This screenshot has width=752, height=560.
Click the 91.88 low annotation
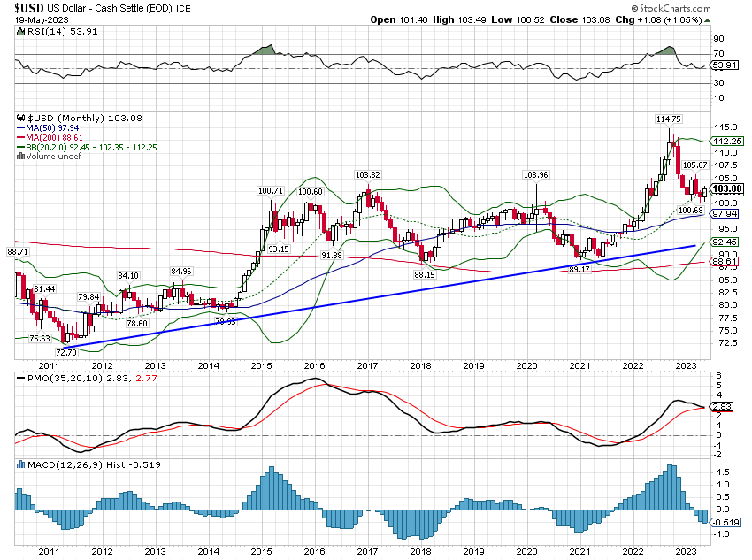click(x=332, y=255)
